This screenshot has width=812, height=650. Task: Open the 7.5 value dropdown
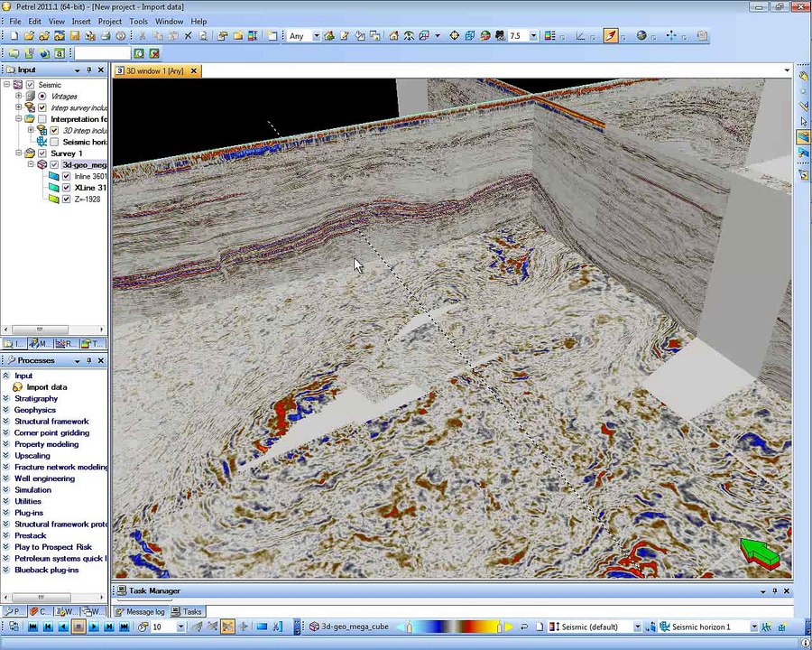click(533, 36)
